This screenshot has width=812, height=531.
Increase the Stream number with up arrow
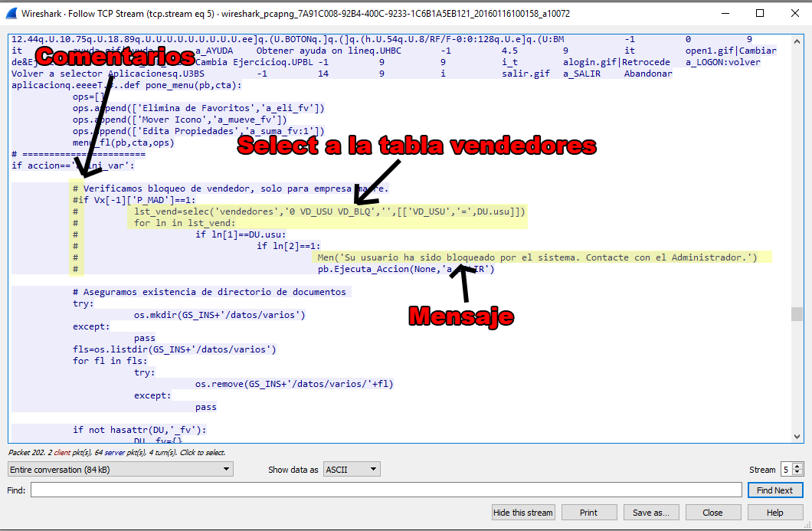point(797,466)
